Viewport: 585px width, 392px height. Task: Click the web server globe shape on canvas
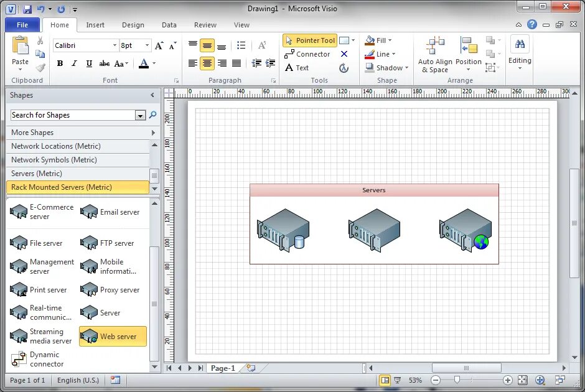coord(466,230)
